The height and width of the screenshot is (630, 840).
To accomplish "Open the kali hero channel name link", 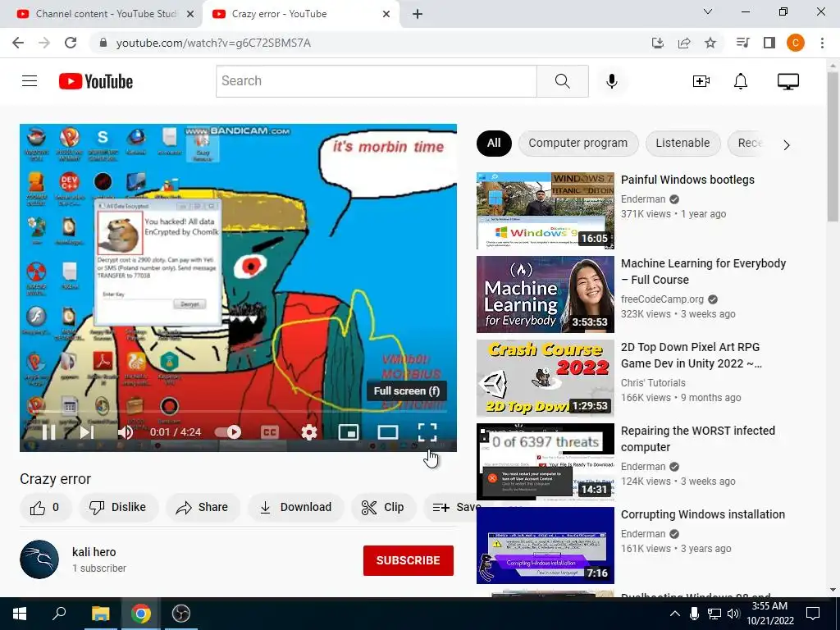I will tap(94, 552).
